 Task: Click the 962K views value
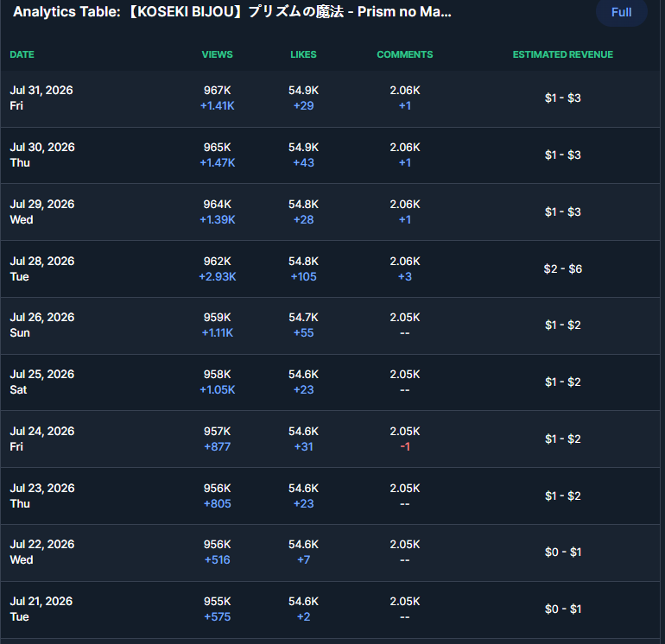point(217,262)
